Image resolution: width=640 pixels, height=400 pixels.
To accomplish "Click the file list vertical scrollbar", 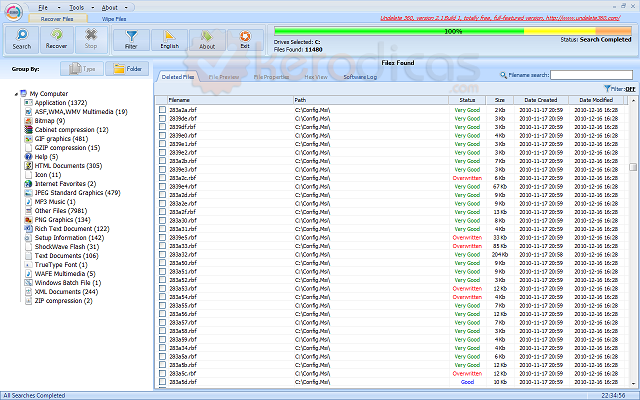I will click(633, 240).
